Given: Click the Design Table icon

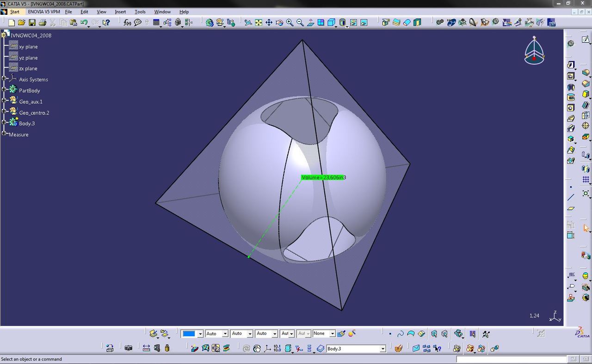Looking at the screenshot, I should (x=156, y=22).
